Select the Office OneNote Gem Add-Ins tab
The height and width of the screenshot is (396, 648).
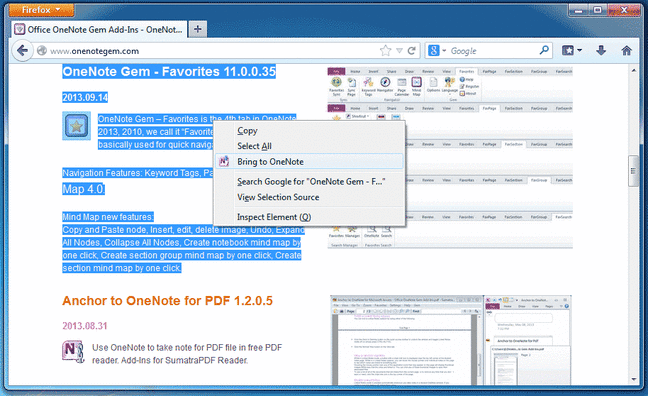pyautogui.click(x=99, y=29)
